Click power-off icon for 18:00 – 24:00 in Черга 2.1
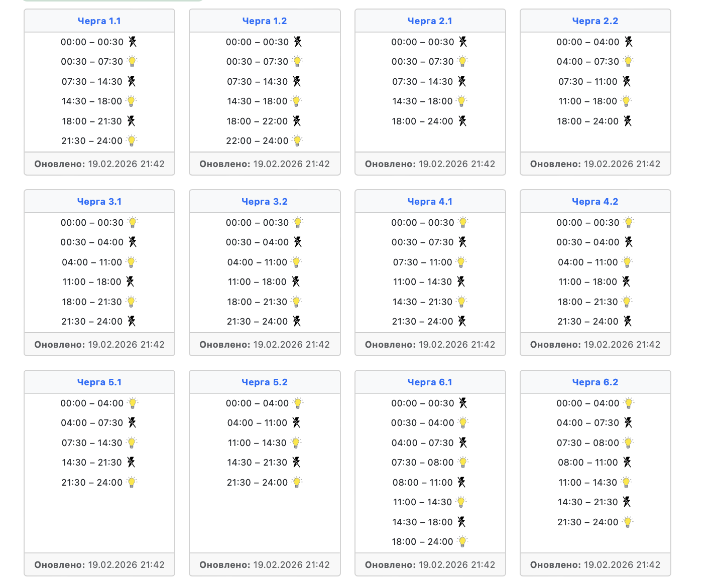Viewport: 716px width, 588px height. click(x=462, y=121)
